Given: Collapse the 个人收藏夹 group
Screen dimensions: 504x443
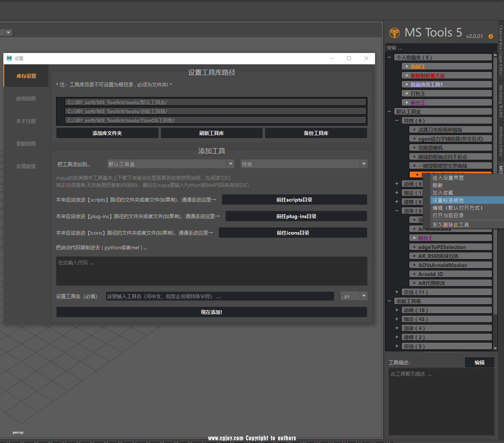Looking at the screenshot, I should click(389, 58).
